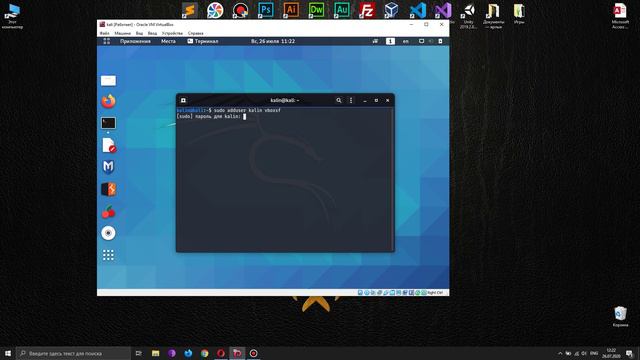Click the Recycle Bin desktop icon
The width and height of the screenshot is (640, 360).
click(x=620, y=317)
